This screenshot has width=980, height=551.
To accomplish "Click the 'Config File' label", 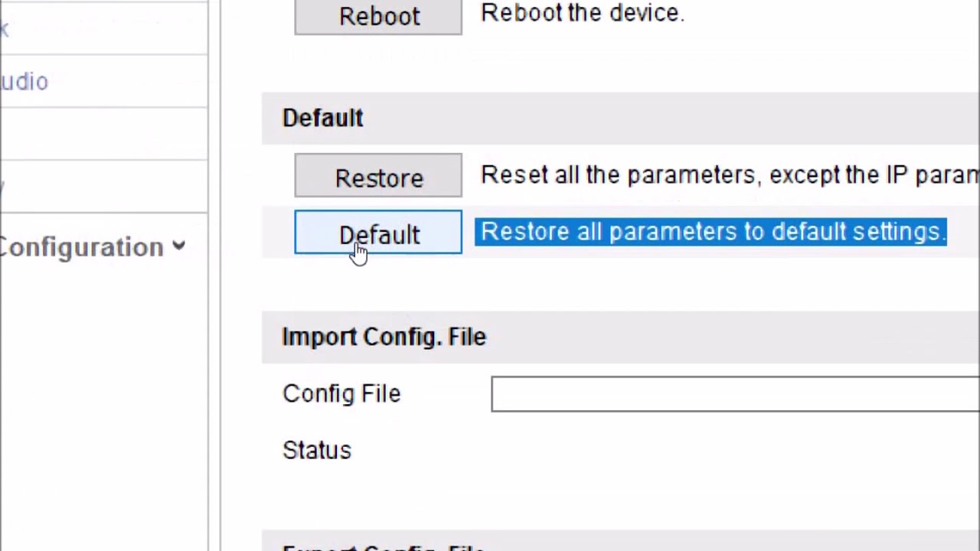I will coord(341,394).
